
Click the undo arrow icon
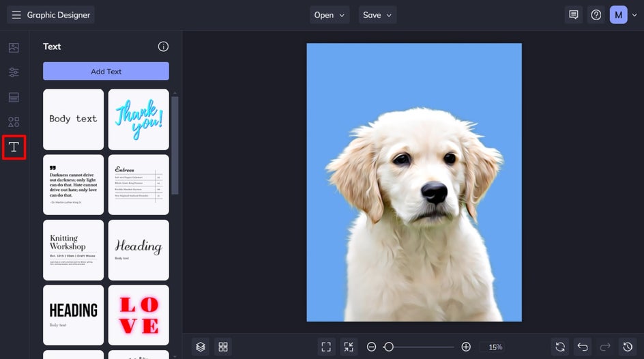coord(583,347)
